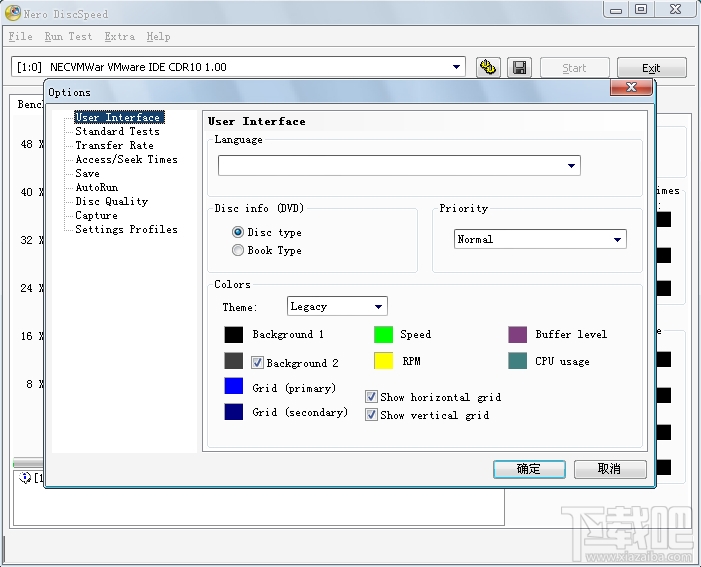Pick the Speed green color swatch
Viewport: 701px width, 567px height.
click(383, 334)
